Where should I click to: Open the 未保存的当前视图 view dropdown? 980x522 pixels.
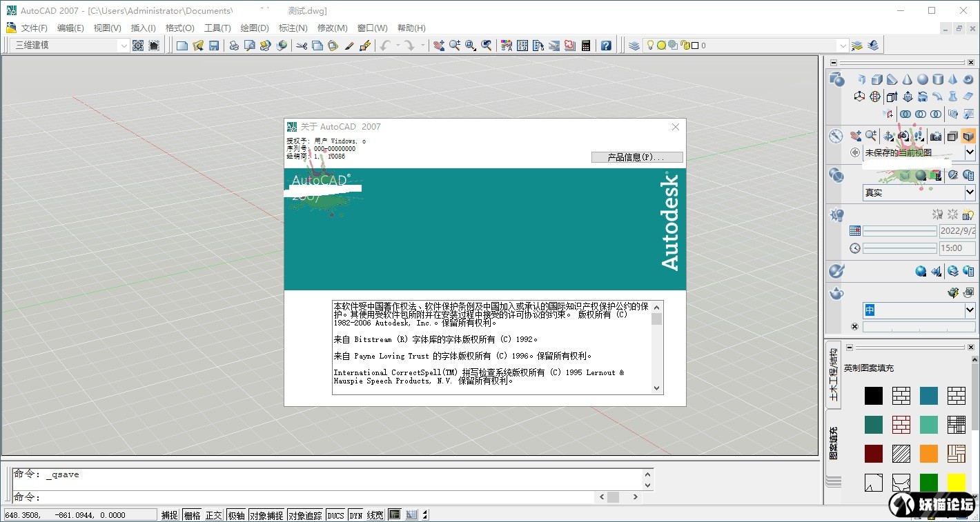[x=970, y=152]
